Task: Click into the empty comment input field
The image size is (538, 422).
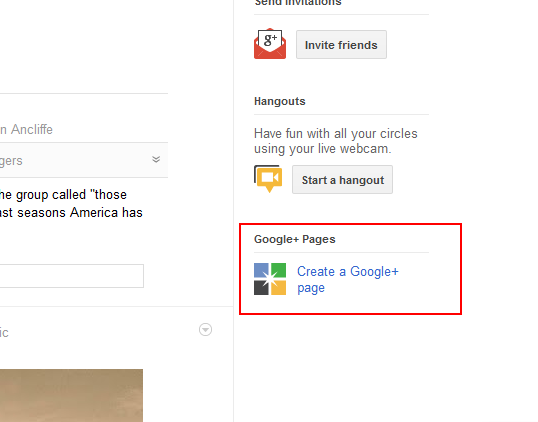Action: (x=72, y=276)
